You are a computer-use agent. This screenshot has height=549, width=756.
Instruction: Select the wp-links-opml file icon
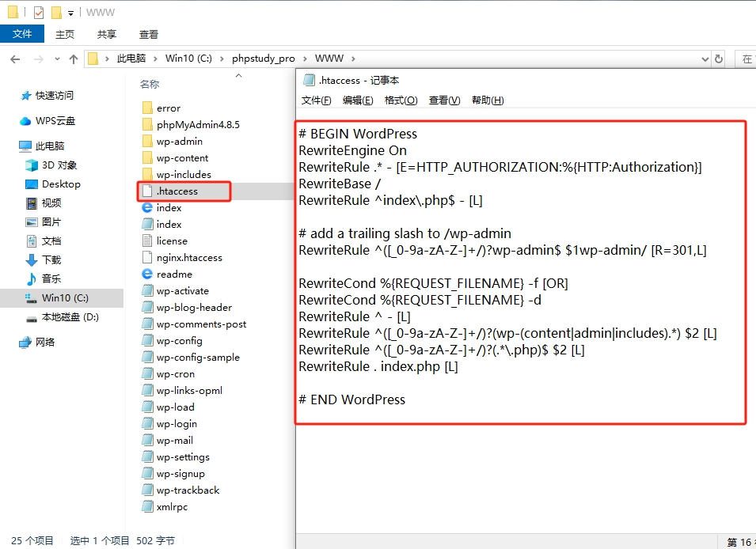pos(147,391)
